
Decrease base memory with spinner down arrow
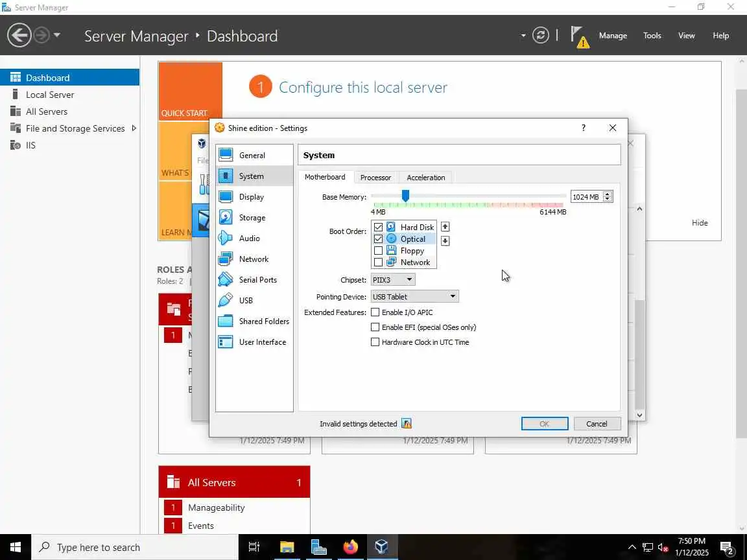click(608, 200)
